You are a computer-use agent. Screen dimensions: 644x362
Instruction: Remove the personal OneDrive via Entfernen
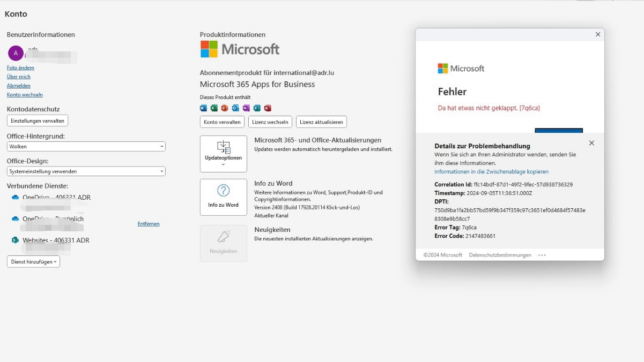click(149, 224)
